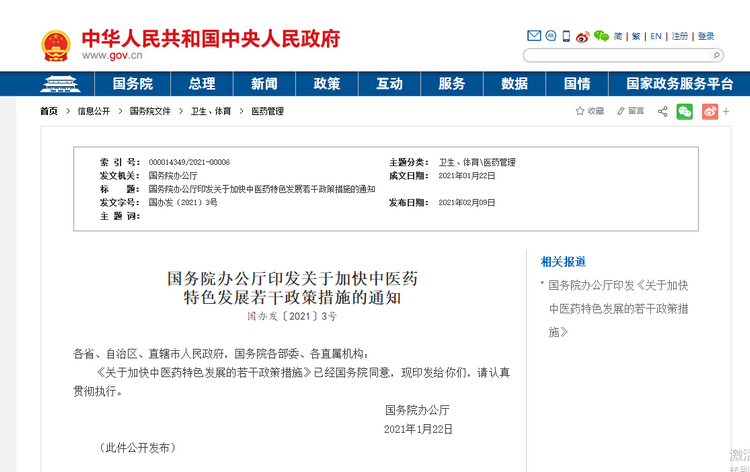Viewport: 750px width, 472px height.
Task: Click the 登录 login link
Action: coord(706,36)
